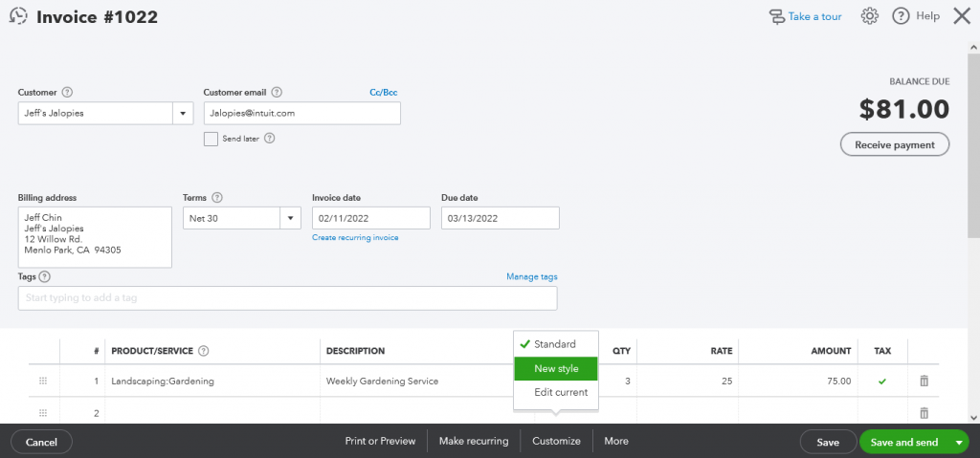Click the Product/Service help icon
The image size is (980, 458).
[x=203, y=351]
